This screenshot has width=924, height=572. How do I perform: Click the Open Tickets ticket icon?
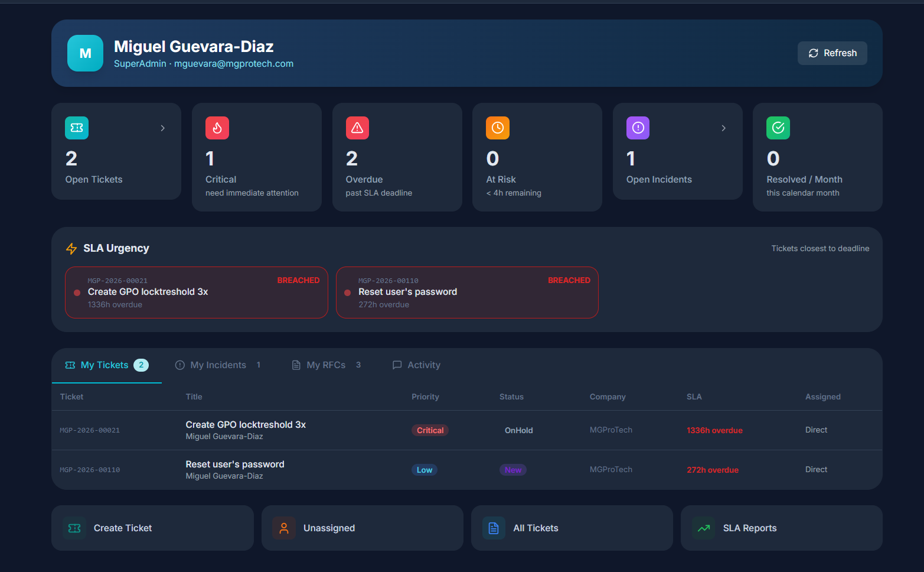[77, 128]
